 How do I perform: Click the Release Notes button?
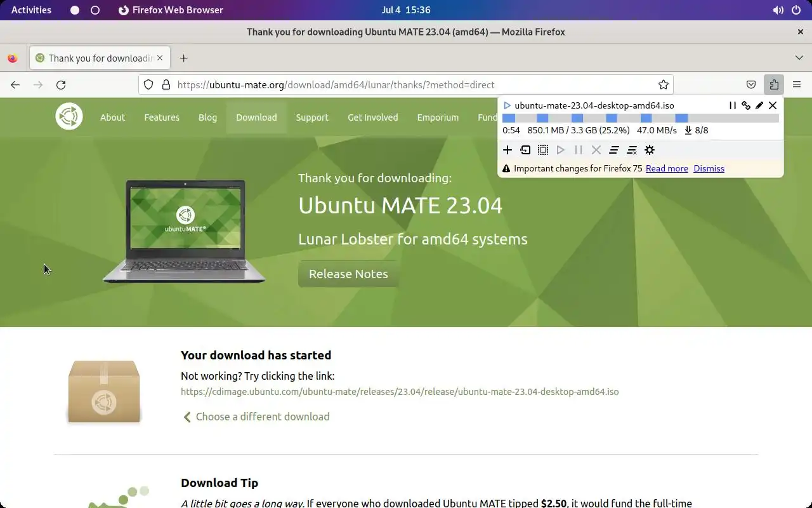coord(348,274)
